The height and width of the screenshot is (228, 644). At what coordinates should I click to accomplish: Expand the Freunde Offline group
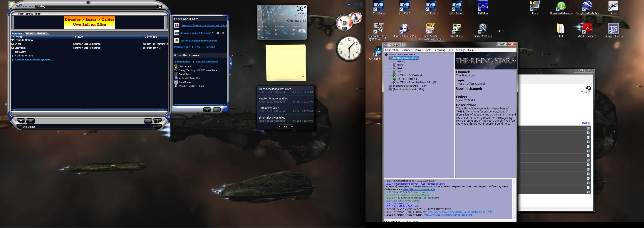pos(13,56)
